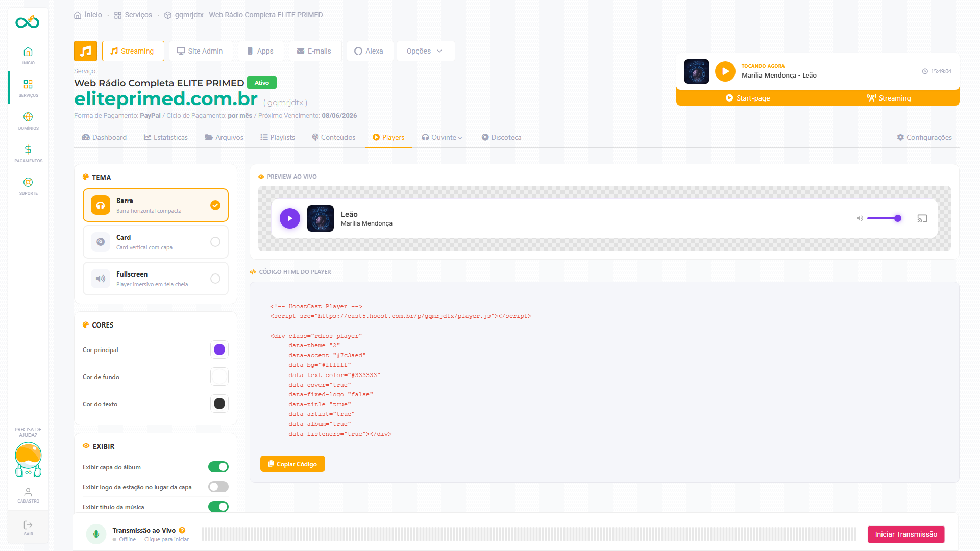
Task: Click the Leão album art in preview
Action: coord(321,218)
